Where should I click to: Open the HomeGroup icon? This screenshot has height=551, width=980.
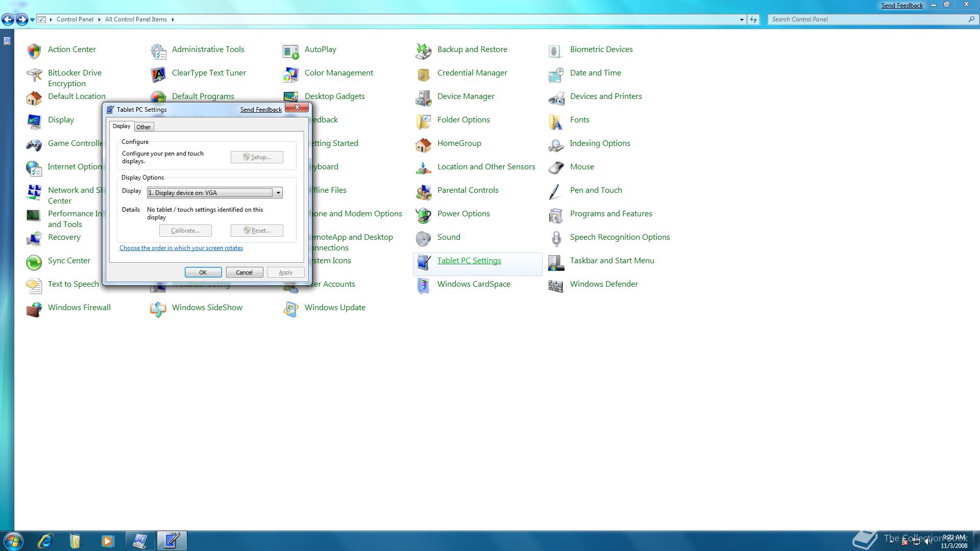click(x=424, y=144)
